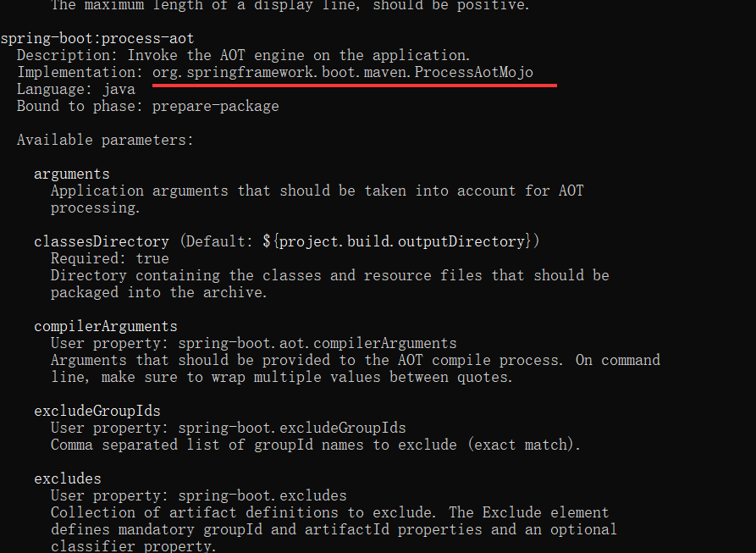Viewport: 756px width, 553px height.
Task: Click the red underline beneath the Implementation class
Action: (355, 86)
